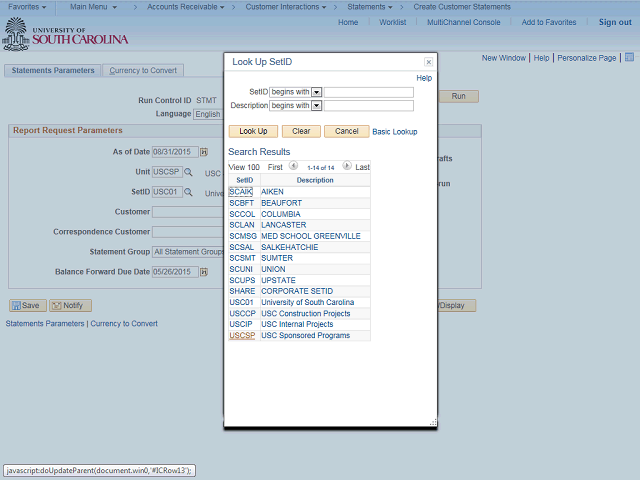Select SHARE setID result

pyautogui.click(x=242, y=291)
